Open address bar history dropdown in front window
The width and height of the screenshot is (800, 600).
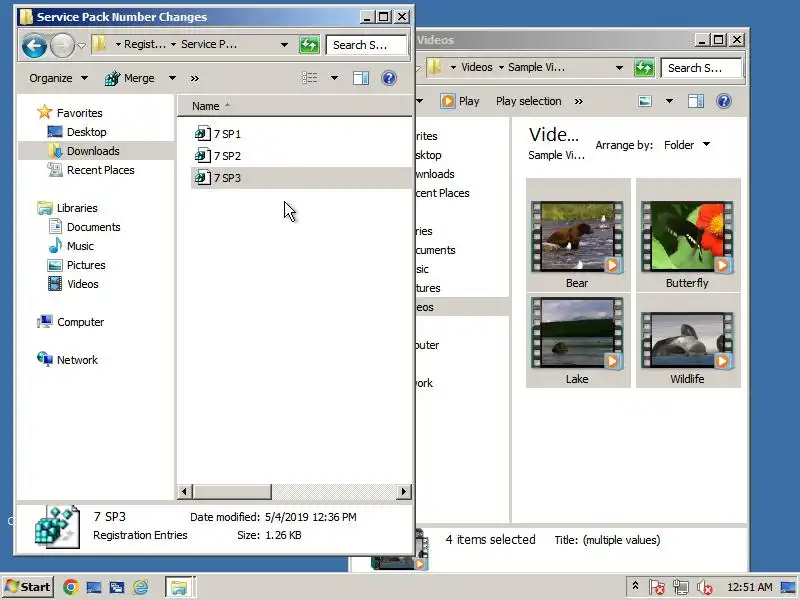point(284,45)
